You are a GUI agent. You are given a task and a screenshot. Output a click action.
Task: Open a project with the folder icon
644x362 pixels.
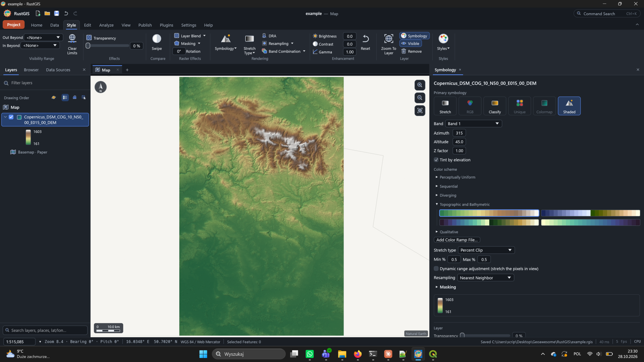point(47,13)
